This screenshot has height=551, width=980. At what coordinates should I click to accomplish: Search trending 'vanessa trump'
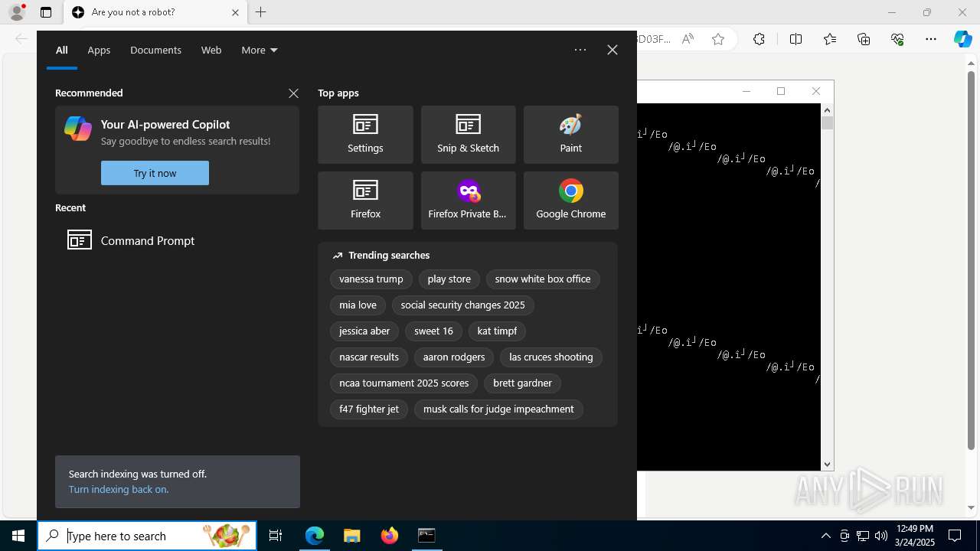pyautogui.click(x=371, y=279)
